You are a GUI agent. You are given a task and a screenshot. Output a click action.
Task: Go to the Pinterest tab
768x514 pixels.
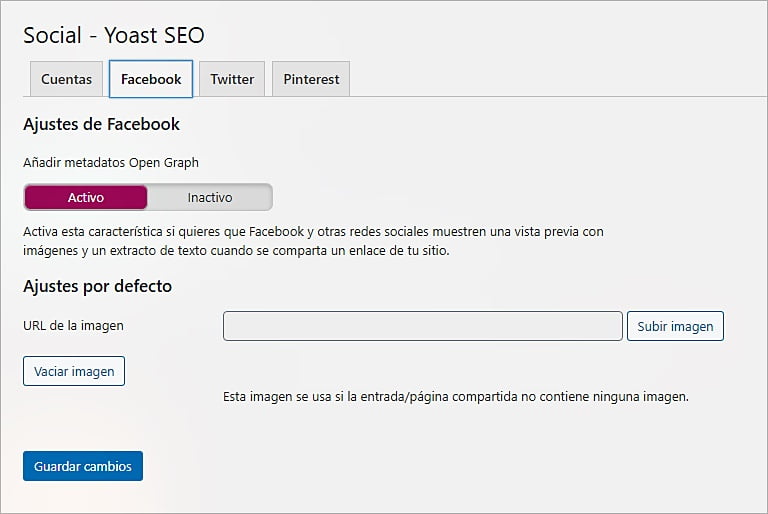(x=311, y=79)
